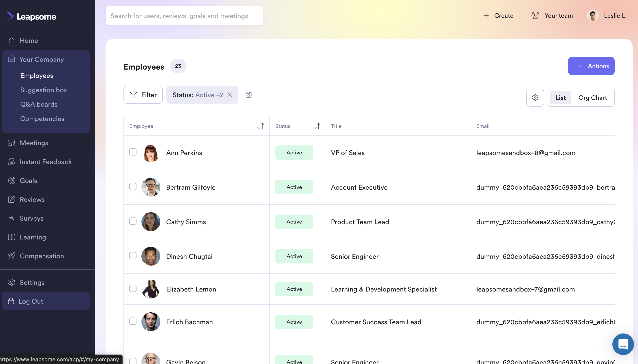Switch to Org Chart view
Viewport: 638px width, 364px height.
pyautogui.click(x=592, y=97)
